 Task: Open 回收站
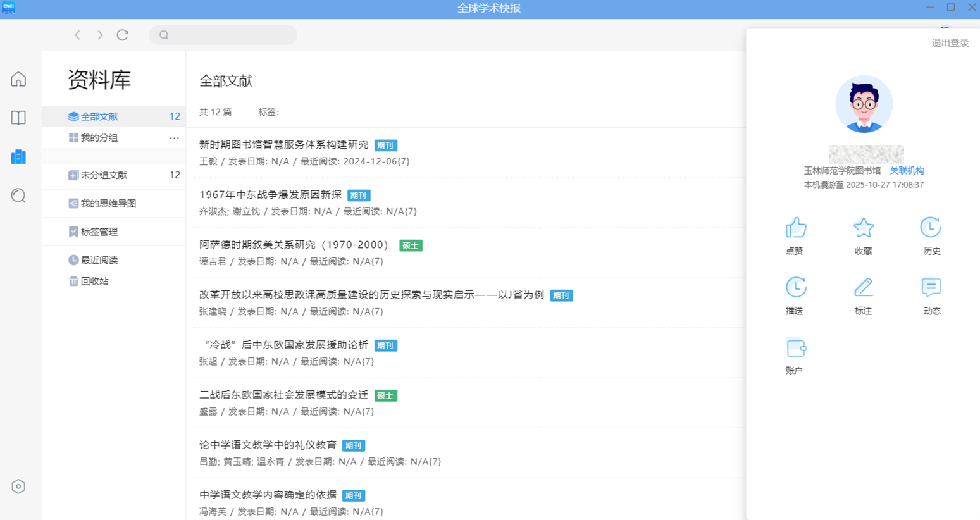114,282
